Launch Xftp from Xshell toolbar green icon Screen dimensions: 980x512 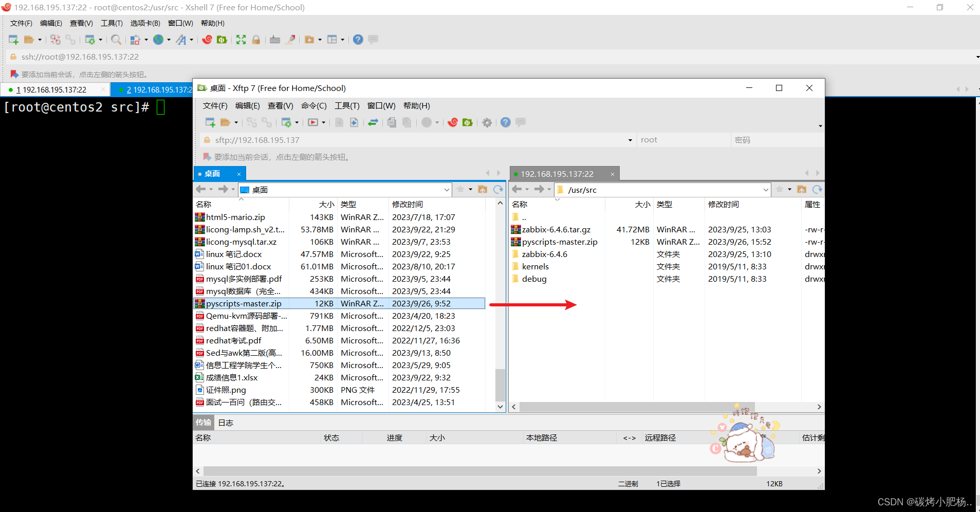[x=222, y=40]
